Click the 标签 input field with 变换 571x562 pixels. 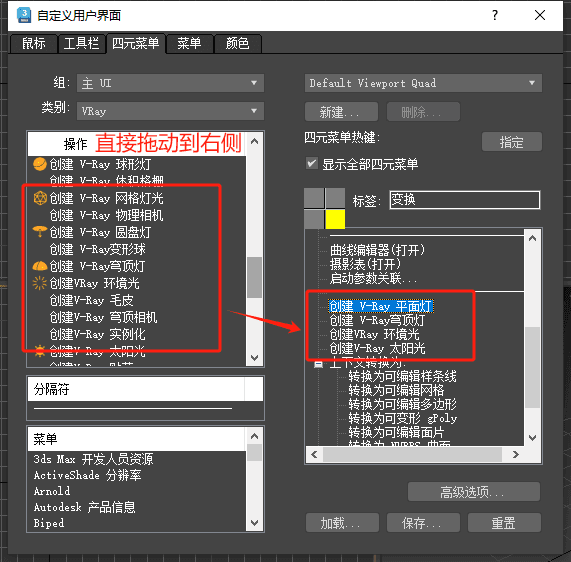point(465,200)
